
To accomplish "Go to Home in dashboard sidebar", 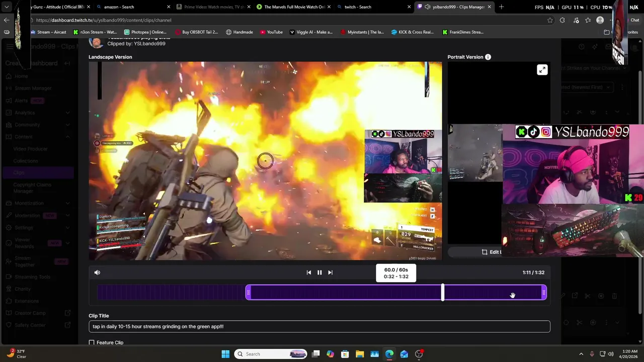I will tap(21, 76).
